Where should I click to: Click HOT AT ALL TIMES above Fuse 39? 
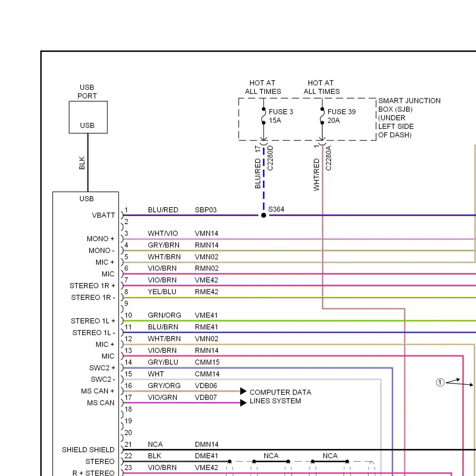tap(321, 87)
